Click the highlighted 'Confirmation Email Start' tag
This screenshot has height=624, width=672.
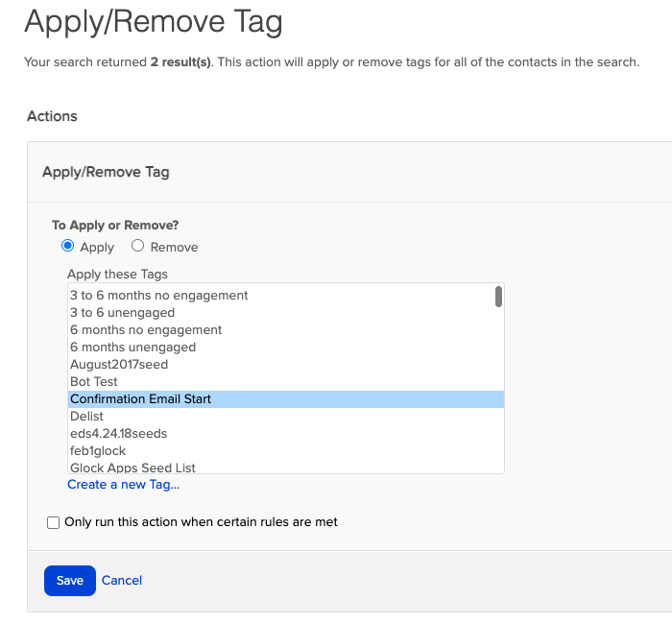[141, 399]
